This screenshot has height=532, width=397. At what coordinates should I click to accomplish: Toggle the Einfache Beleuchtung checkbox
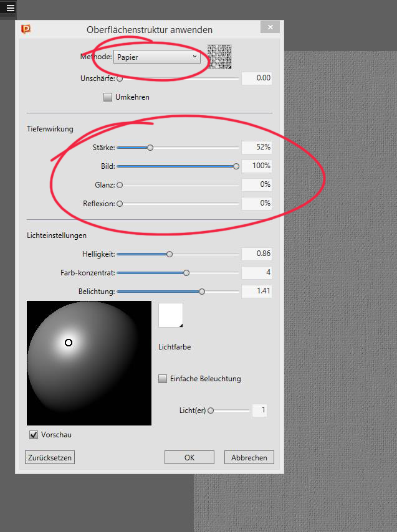[163, 379]
